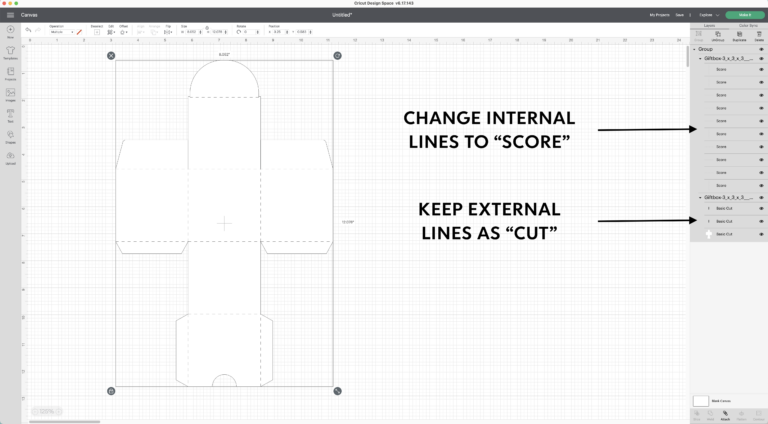Open the Shapes tool
This screenshot has width=768, height=424.
point(10,133)
